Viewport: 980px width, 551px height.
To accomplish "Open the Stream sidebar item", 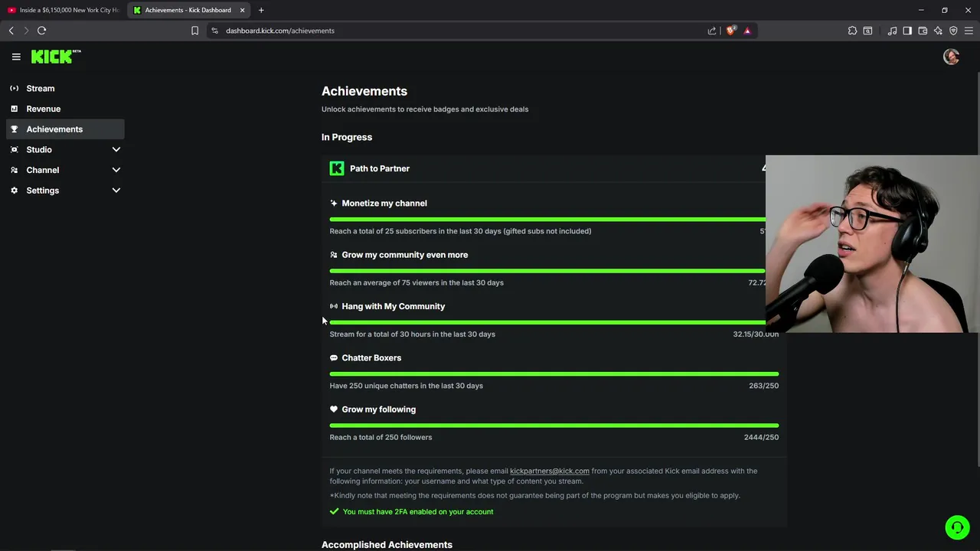I will coord(41,89).
